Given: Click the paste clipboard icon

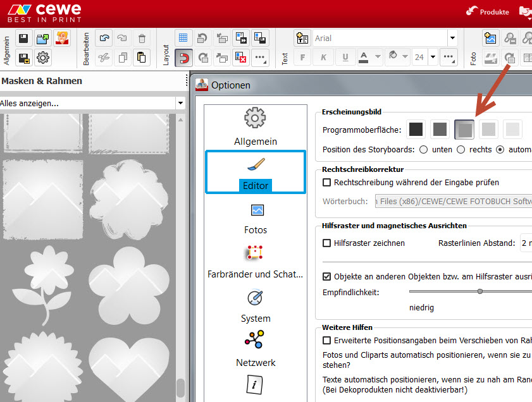Looking at the screenshot, I should pos(142,58).
